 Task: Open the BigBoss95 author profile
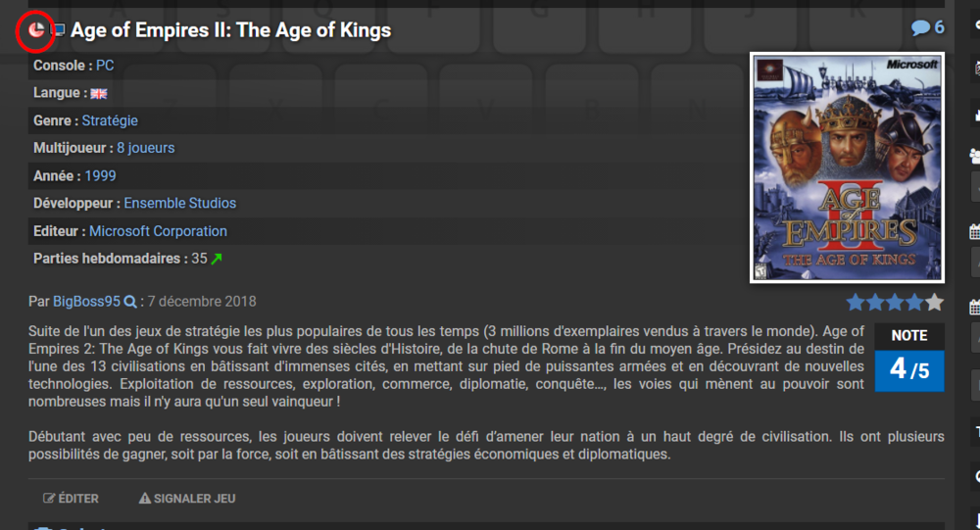tap(86, 302)
